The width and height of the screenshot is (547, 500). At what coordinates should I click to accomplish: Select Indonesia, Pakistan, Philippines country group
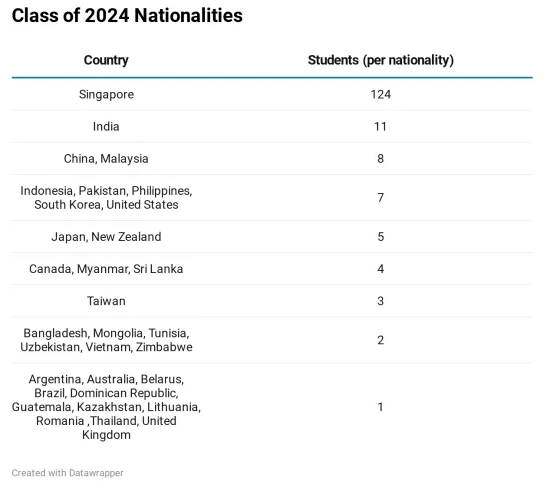[x=106, y=197]
